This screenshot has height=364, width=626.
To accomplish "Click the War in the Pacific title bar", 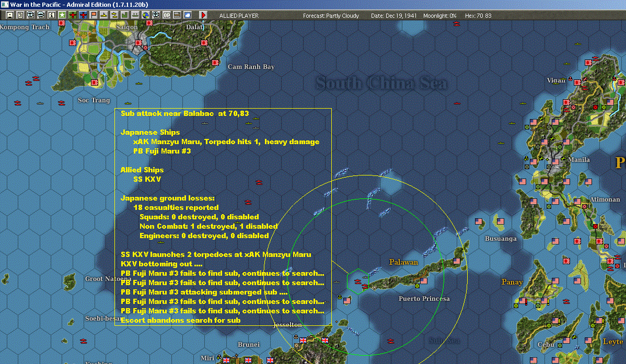I will [313, 4].
